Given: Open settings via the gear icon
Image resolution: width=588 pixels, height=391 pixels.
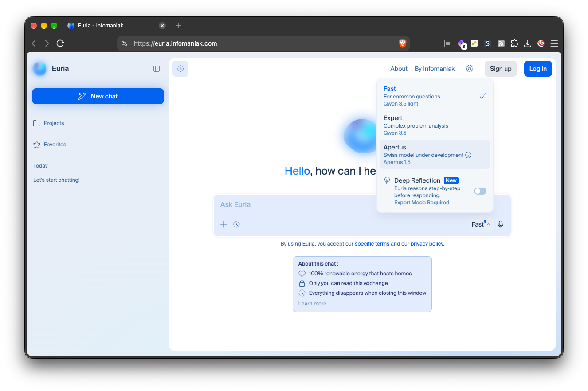Looking at the screenshot, I should pos(470,69).
